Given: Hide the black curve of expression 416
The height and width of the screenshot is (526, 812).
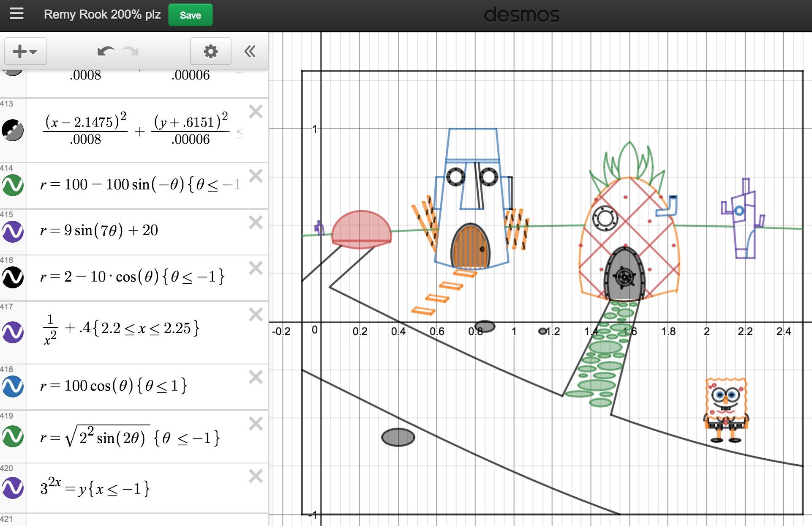Looking at the screenshot, I should (x=13, y=277).
